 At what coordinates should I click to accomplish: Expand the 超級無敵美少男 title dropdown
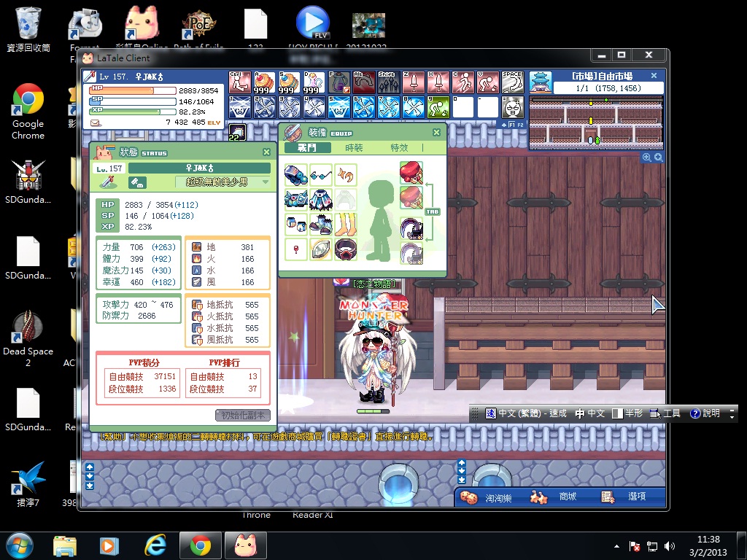point(266,182)
